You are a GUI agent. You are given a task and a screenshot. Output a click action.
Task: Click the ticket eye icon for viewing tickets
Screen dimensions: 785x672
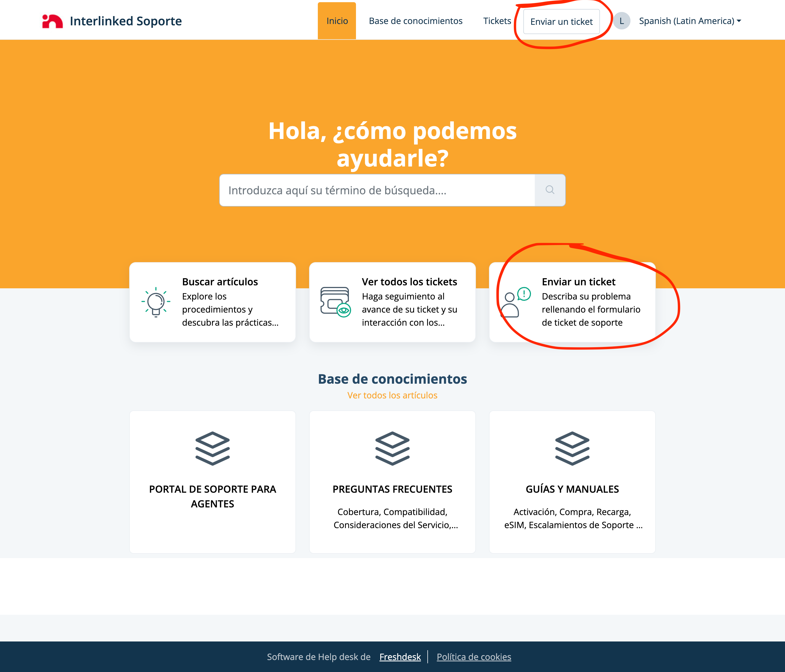[x=335, y=302]
